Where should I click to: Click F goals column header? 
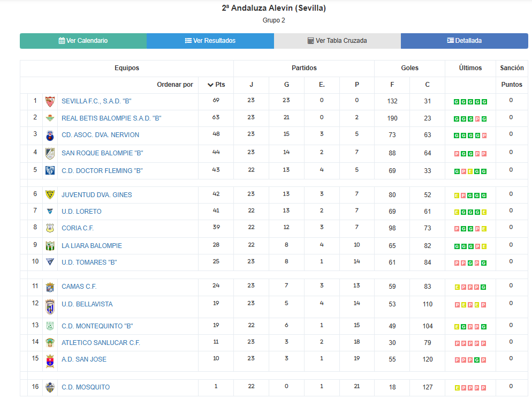coord(392,85)
